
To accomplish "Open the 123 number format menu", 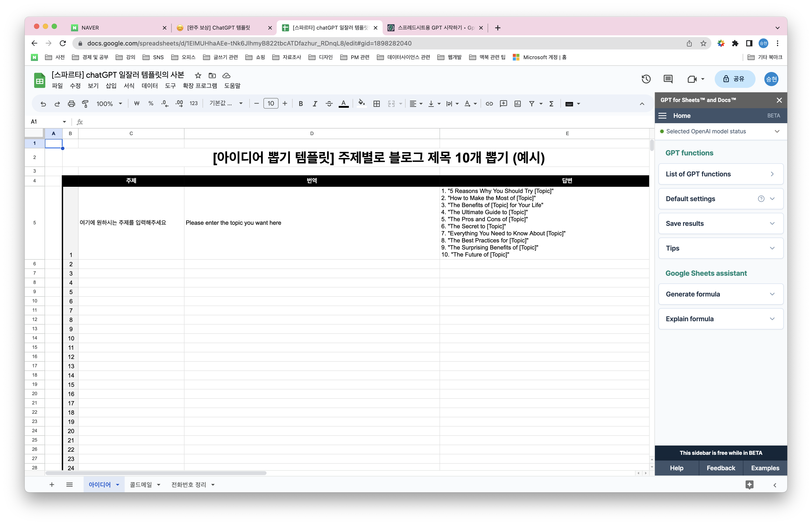I will tap(194, 104).
